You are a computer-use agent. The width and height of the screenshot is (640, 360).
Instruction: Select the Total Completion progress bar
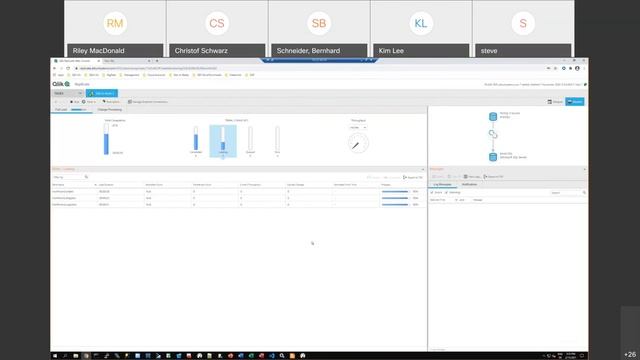point(106,140)
